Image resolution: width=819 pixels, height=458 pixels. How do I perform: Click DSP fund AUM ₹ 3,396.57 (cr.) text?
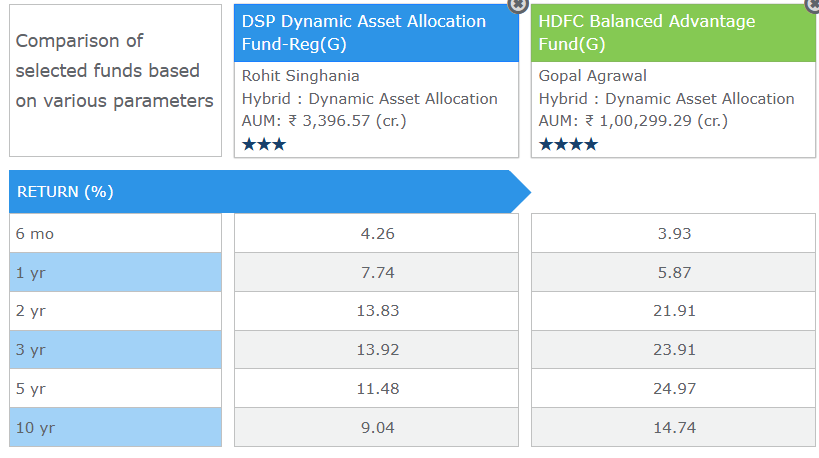338,121
